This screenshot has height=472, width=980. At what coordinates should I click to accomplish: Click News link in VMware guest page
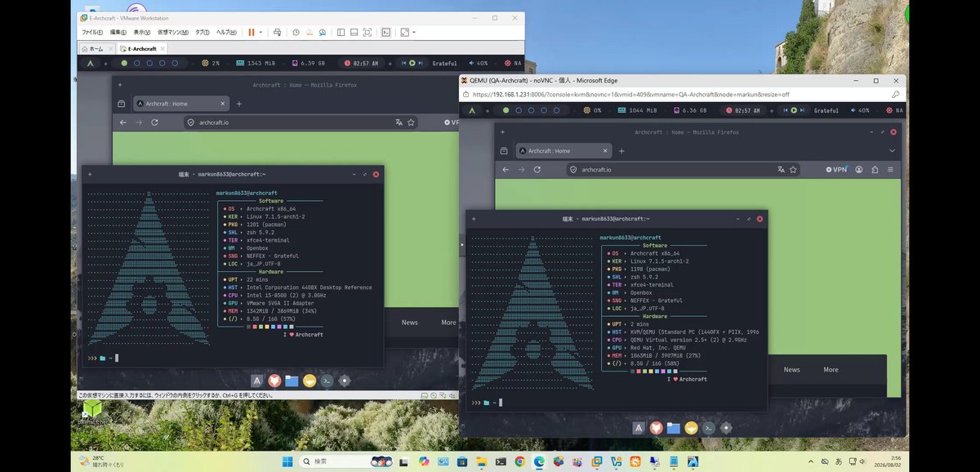tap(410, 323)
